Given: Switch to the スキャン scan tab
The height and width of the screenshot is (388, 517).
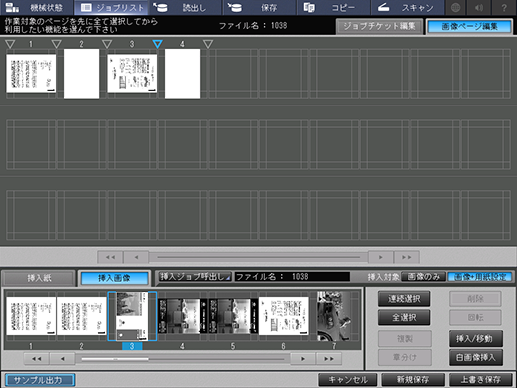Looking at the screenshot, I should tap(407, 7).
